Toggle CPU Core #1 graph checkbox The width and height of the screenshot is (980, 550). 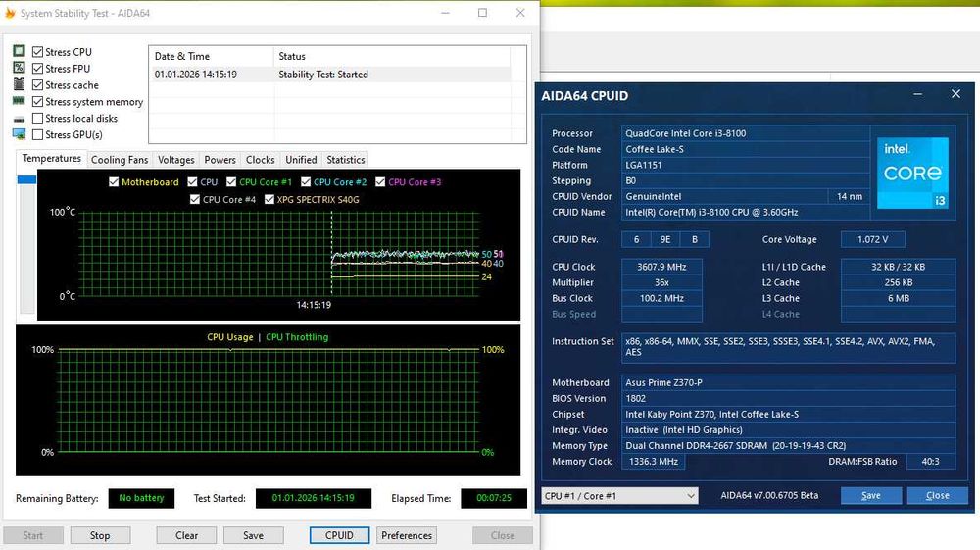[x=231, y=182]
